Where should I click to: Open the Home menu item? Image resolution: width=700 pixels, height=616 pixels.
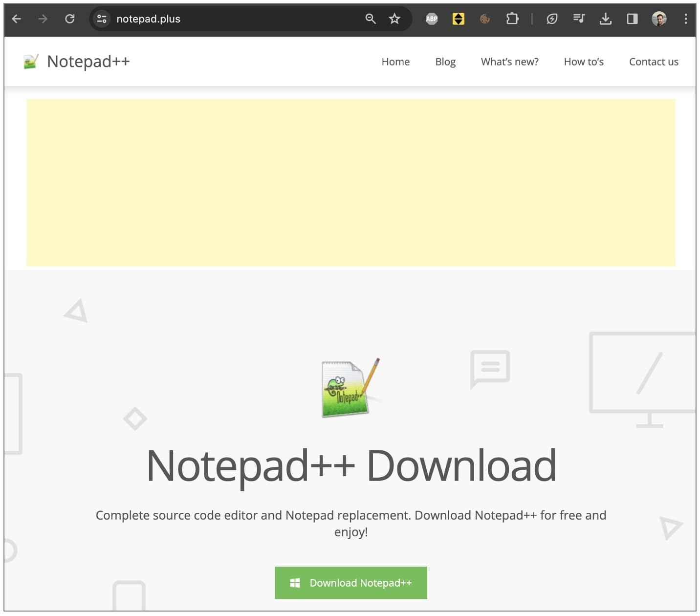(395, 62)
